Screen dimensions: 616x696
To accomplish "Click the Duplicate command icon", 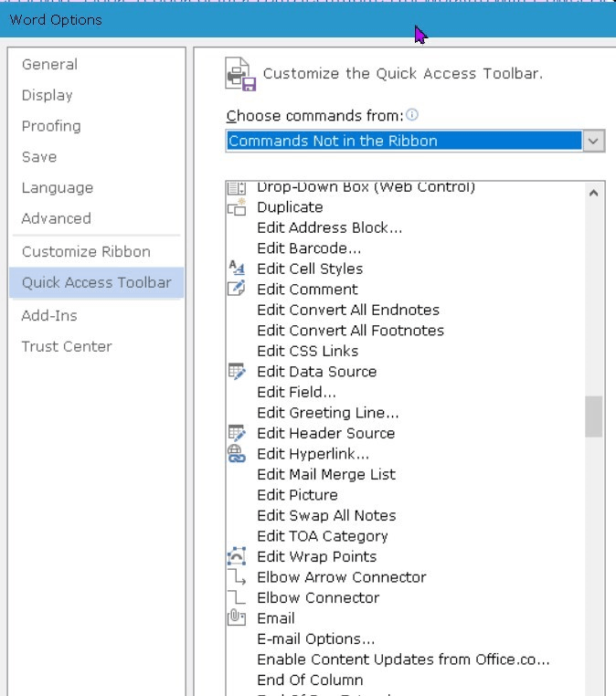I will pos(237,207).
